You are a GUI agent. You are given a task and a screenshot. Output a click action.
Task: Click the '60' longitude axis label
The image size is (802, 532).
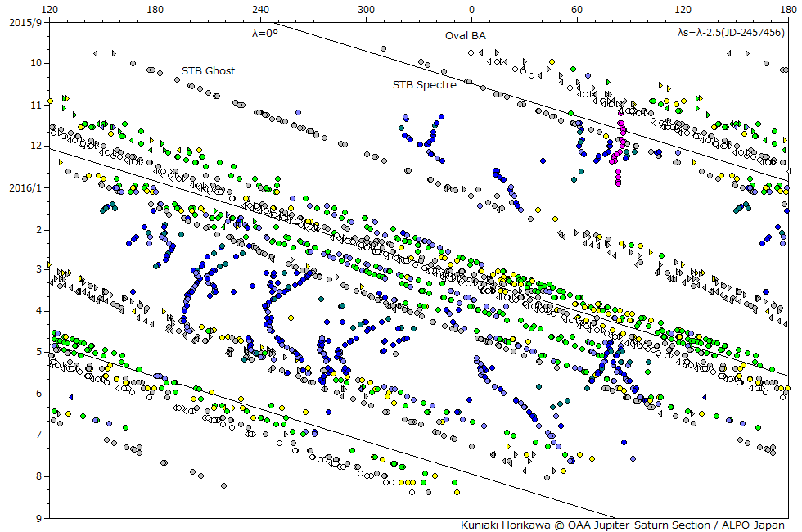coord(577,9)
